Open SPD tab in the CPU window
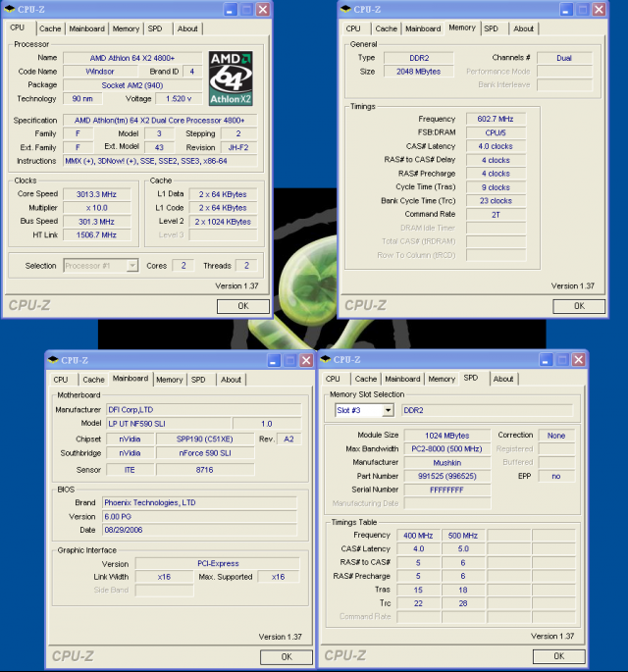The height and width of the screenshot is (672, 628). point(155,28)
